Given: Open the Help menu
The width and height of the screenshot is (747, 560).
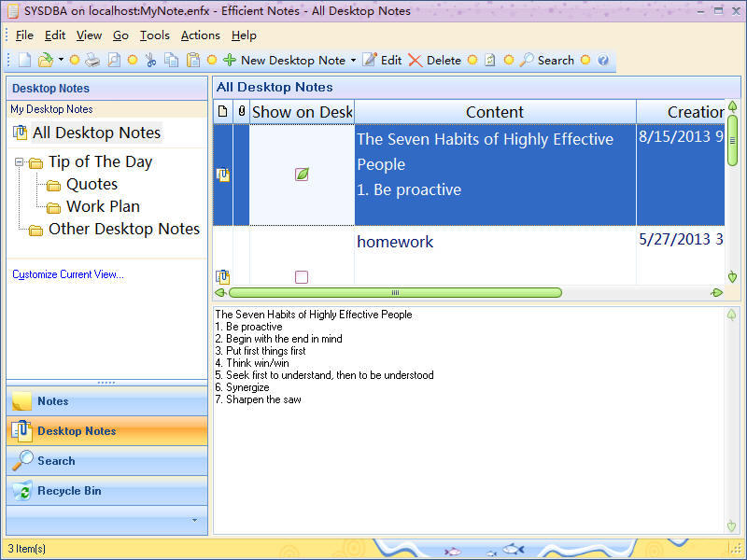Looking at the screenshot, I should (x=244, y=35).
